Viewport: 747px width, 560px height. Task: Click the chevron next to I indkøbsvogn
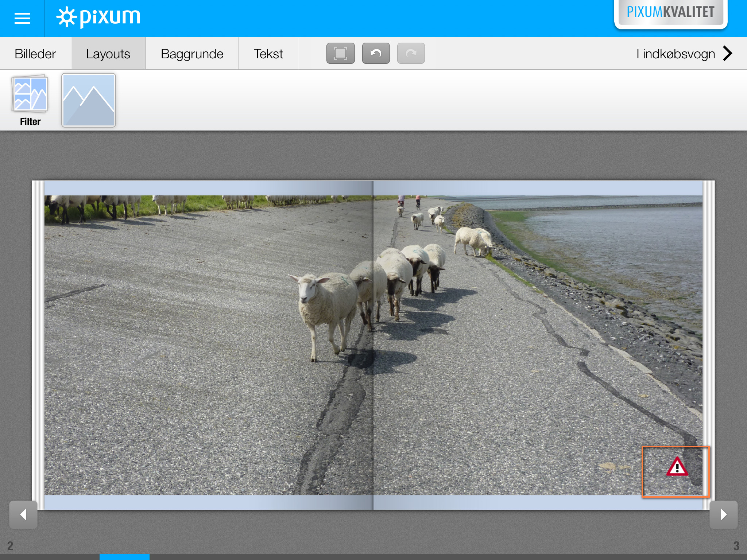point(728,54)
